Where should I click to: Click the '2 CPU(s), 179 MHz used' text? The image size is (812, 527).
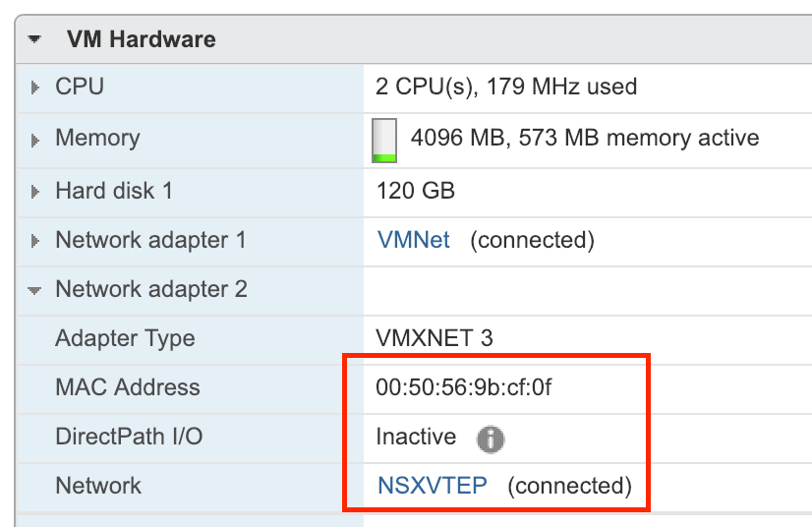tap(505, 88)
